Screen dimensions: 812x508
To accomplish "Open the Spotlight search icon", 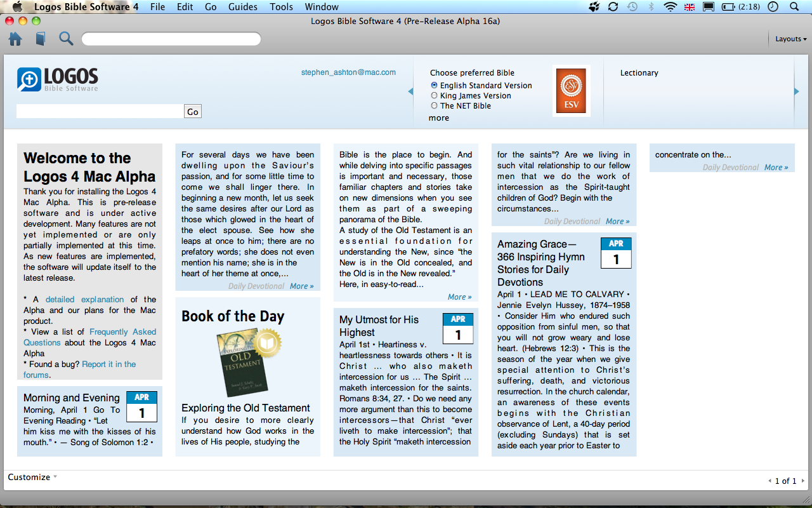I will pyautogui.click(x=794, y=7).
